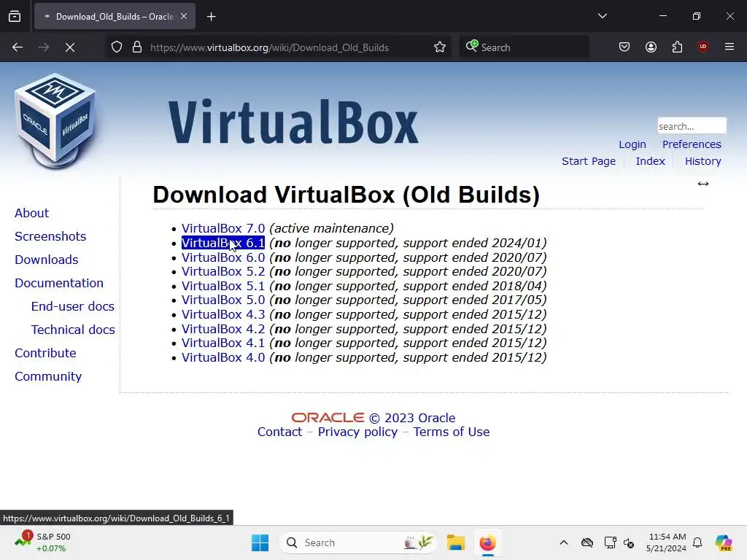Image resolution: width=747 pixels, height=560 pixels.
Task: Open tracking protection shield icon
Action: (117, 47)
